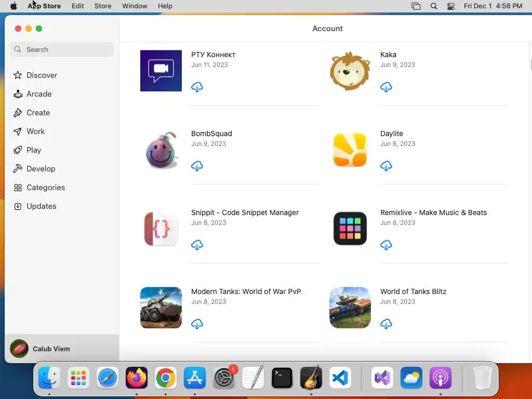Open the Trash in the Dock
Viewport: 532px width, 399px height.
pyautogui.click(x=482, y=378)
